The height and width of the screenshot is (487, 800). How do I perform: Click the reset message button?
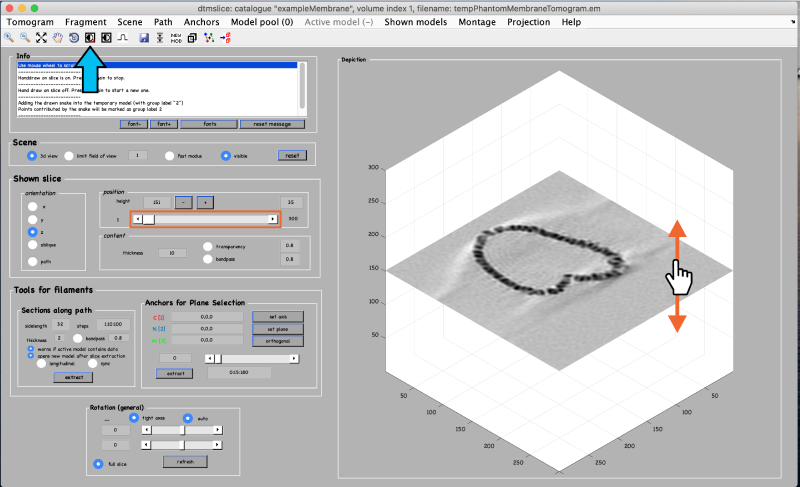[x=271, y=124]
